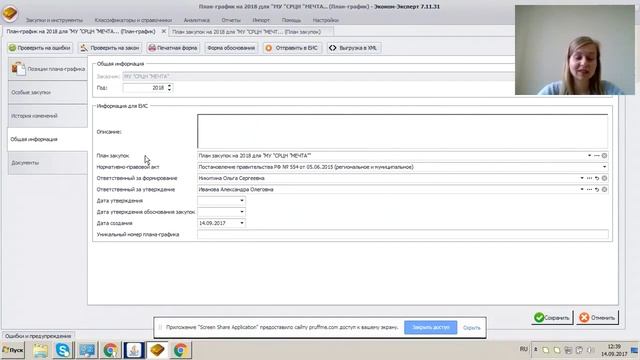This screenshot has width=640, height=360.
Task: Clear Ответственный за утверждение with X icon
Action: [x=604, y=189]
